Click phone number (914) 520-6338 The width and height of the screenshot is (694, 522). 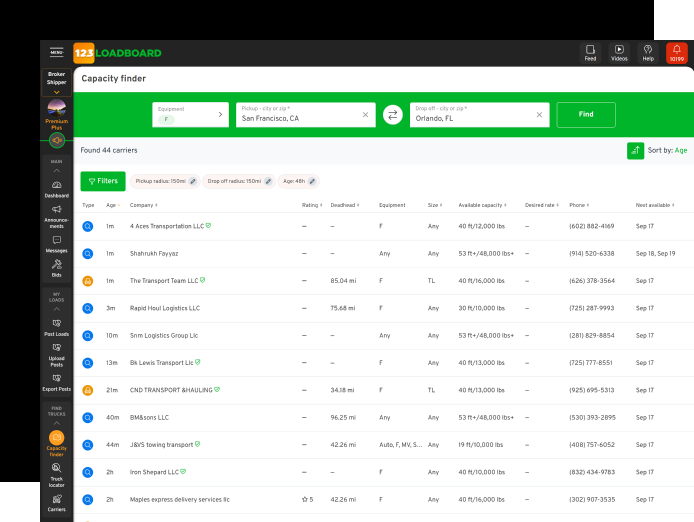[591, 254]
